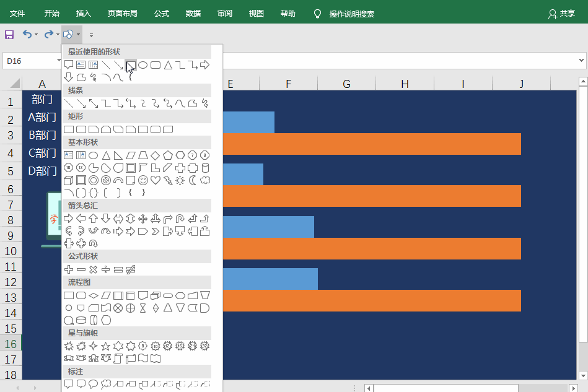Image resolution: width=588 pixels, height=392 pixels.
Task: Switch to the 开始 tab
Action: pyautogui.click(x=52, y=14)
